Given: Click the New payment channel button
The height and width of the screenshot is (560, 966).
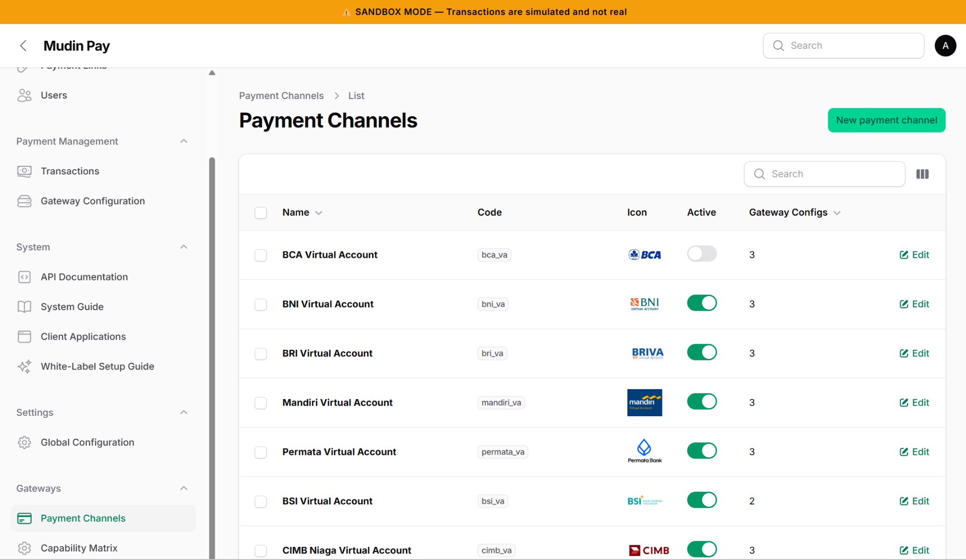Looking at the screenshot, I should (887, 120).
